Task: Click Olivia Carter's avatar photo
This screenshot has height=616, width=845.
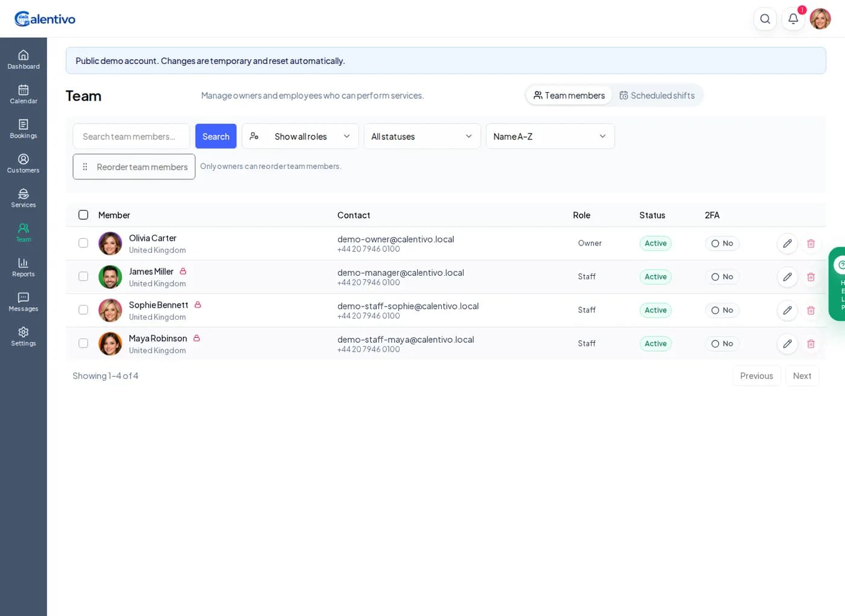Action: coord(110,243)
